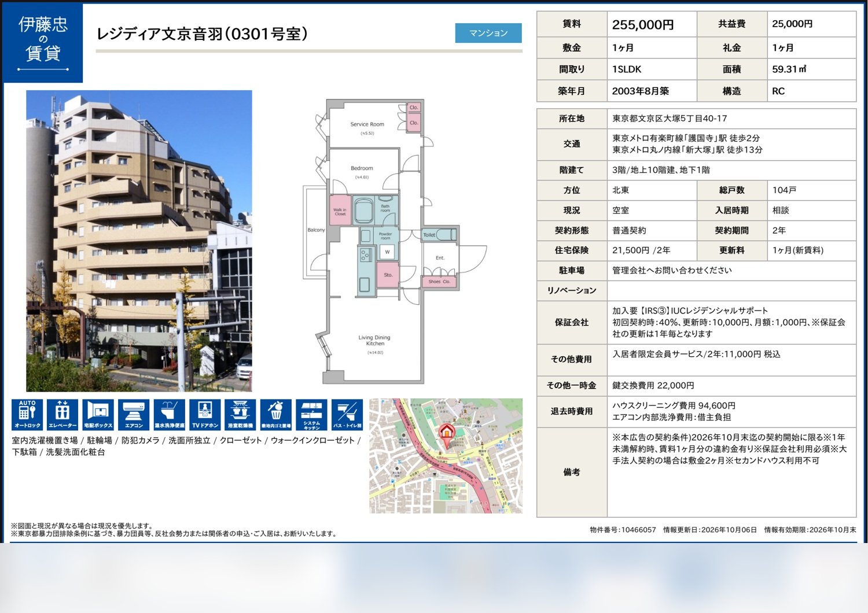
Task: Click the オートロック auto-lock icon
Action: pos(27,415)
